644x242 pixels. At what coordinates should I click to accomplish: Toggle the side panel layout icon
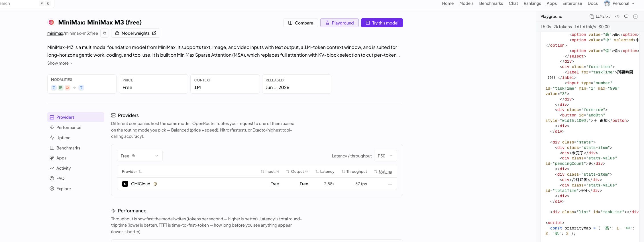(635, 17)
